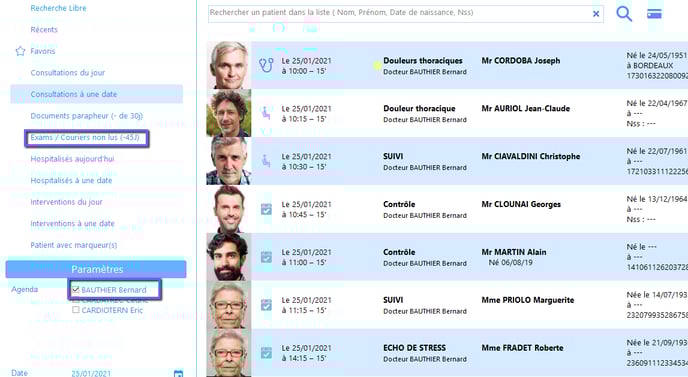Select Patient avec marqueur(s)

74,245
